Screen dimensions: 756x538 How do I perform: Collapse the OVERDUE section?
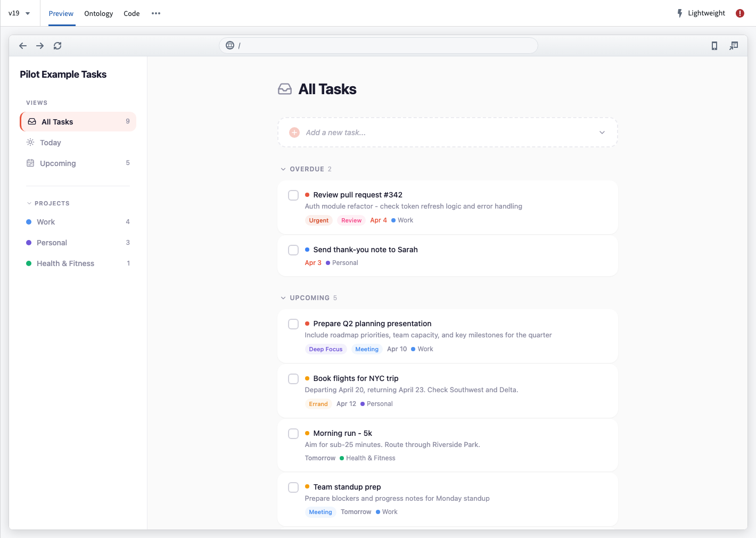click(283, 169)
